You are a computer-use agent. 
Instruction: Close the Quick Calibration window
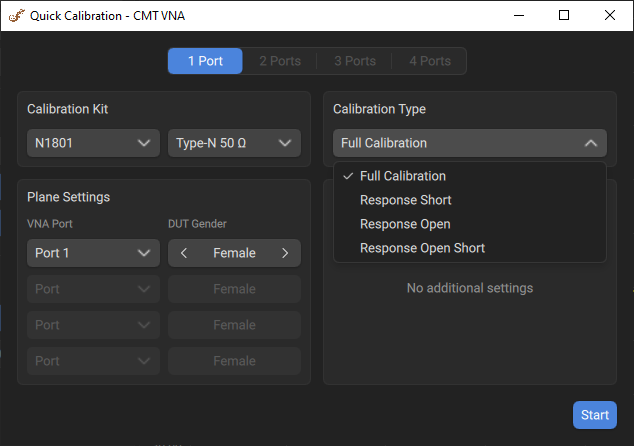pyautogui.click(x=610, y=16)
